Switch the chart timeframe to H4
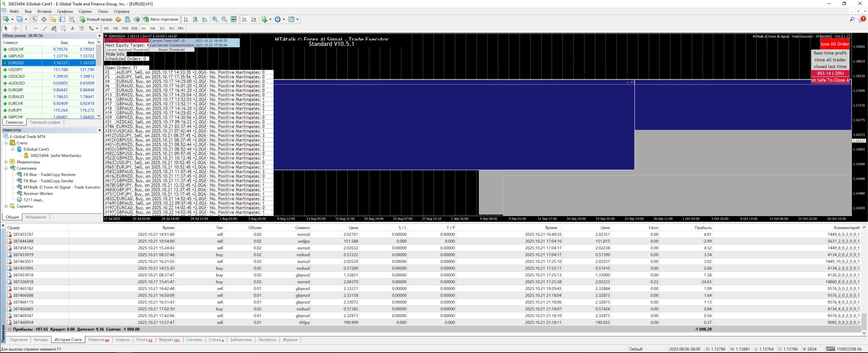Screen dimensions: 868x353 pyautogui.click(x=153, y=28)
